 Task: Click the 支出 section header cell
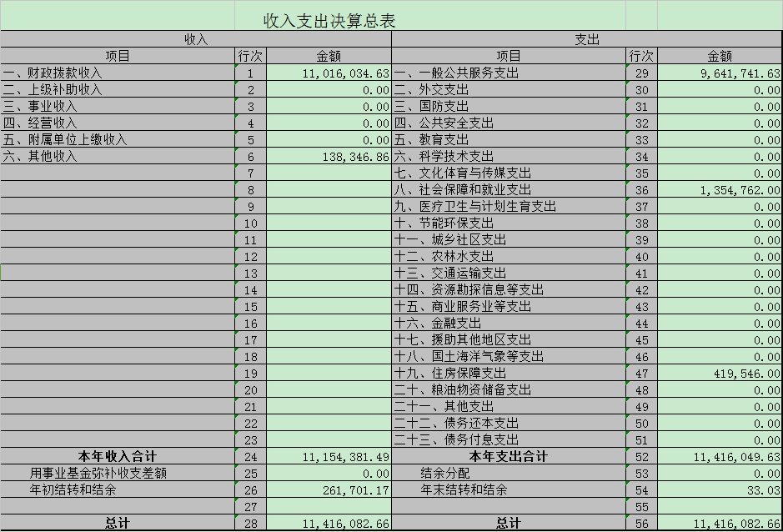click(x=587, y=39)
